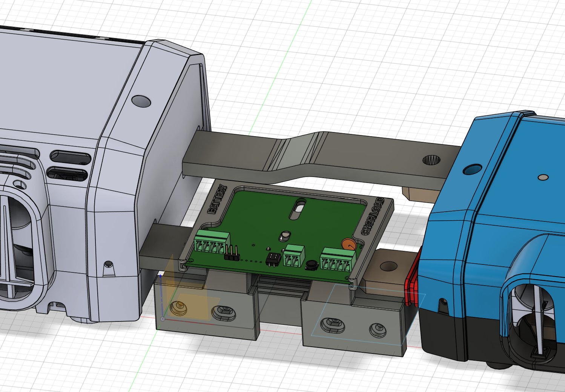Click the black round component beside right terminal block
565x392 pixels.
(311, 265)
